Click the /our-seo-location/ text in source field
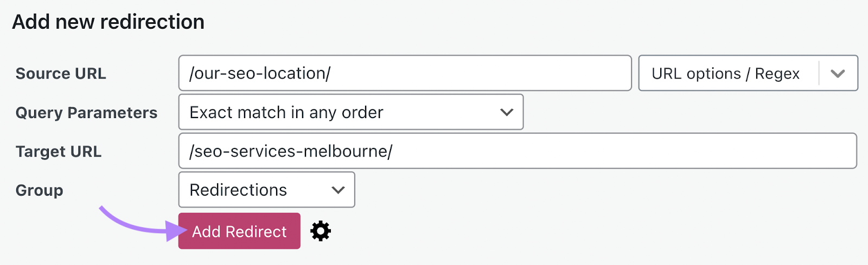This screenshot has width=868, height=265. 260,73
